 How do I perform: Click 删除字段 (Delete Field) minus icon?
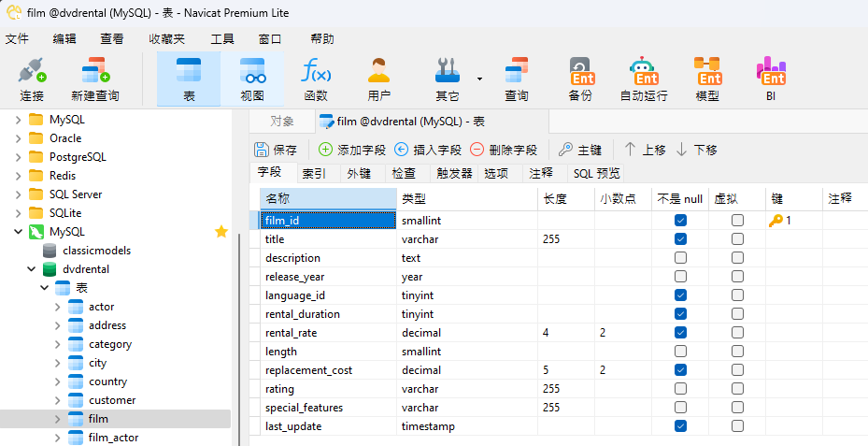pyautogui.click(x=477, y=150)
